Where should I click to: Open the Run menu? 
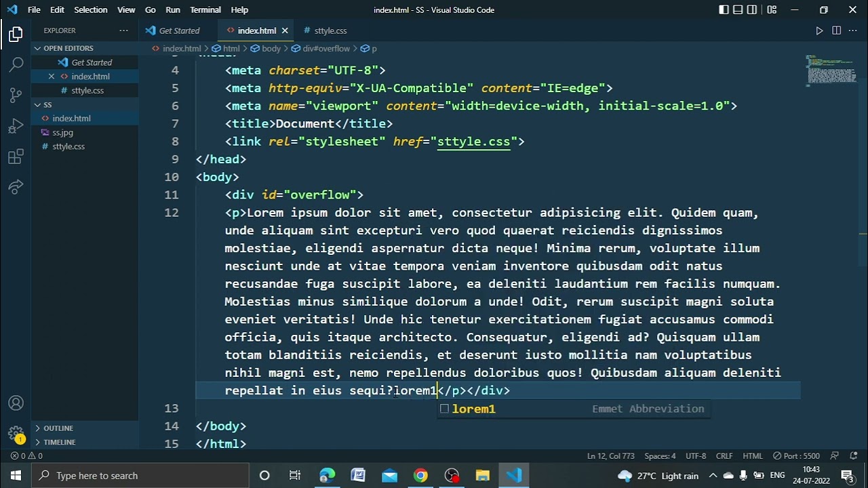tap(173, 9)
